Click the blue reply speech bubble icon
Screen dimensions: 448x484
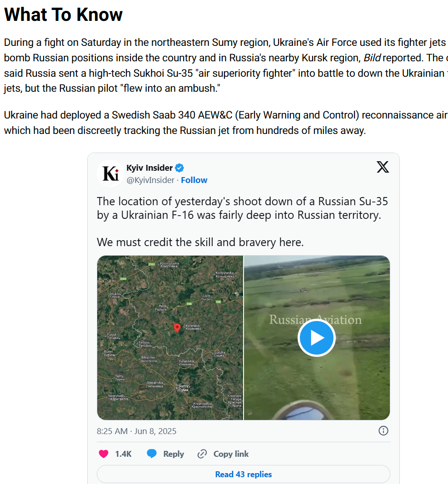click(152, 454)
